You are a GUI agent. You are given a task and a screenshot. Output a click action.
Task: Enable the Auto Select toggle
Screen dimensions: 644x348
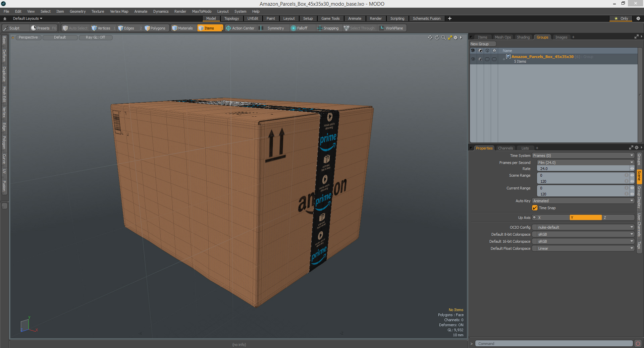[x=75, y=28]
